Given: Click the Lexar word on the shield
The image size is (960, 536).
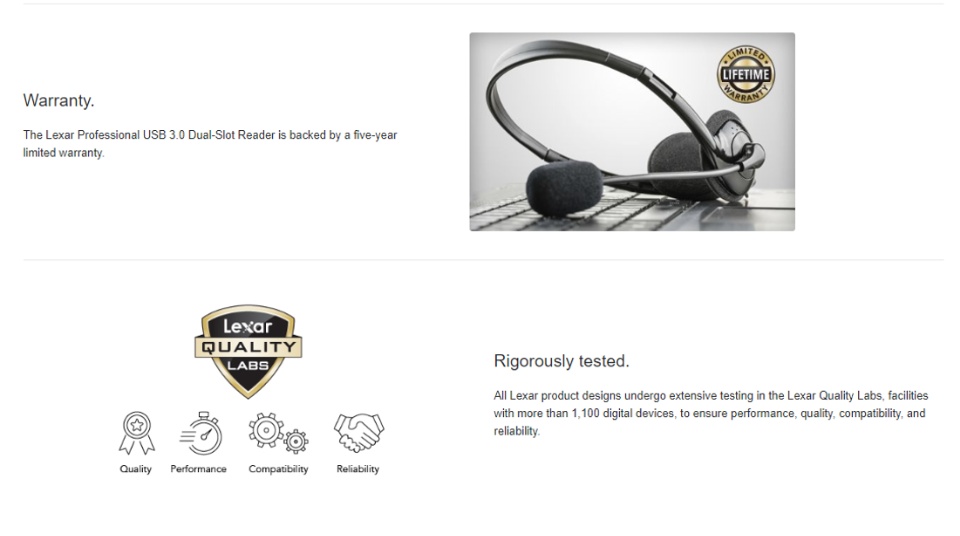Looking at the screenshot, I should click(247, 326).
